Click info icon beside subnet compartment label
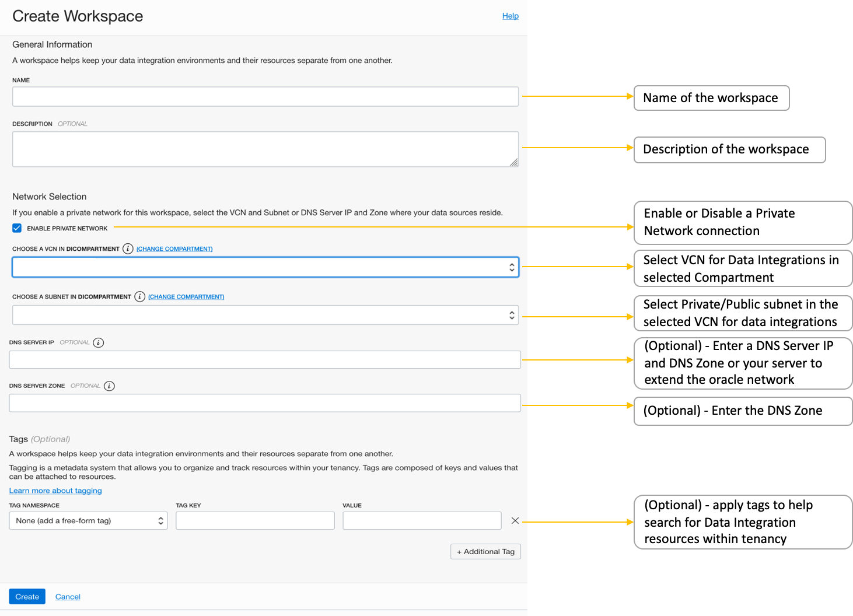 (x=139, y=296)
